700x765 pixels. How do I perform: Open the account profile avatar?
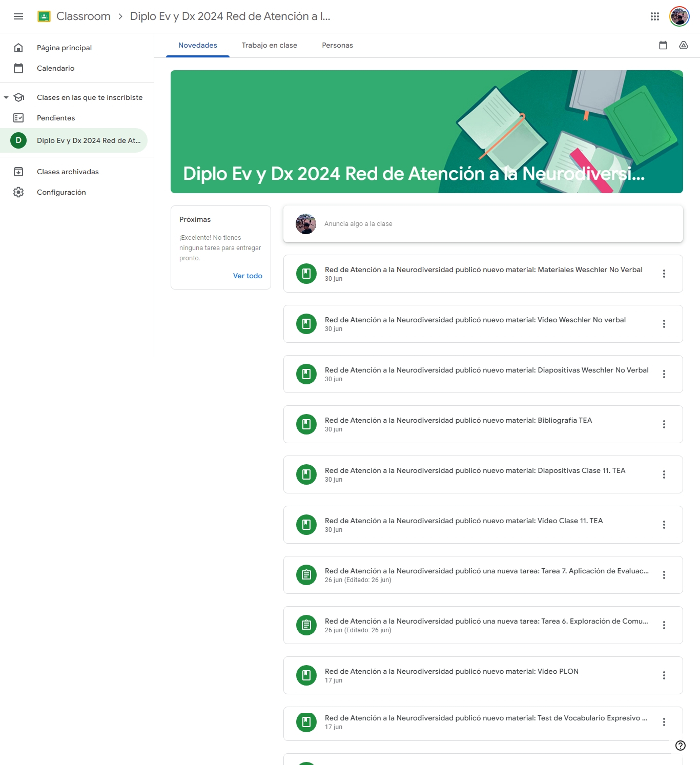tap(680, 16)
